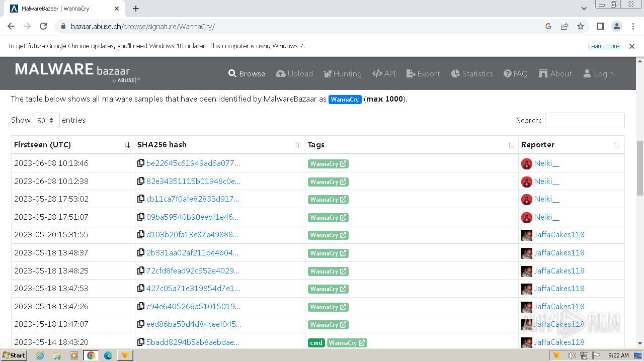The image size is (644, 362).
Task: Open the Chrome side panel
Action: pos(600,26)
